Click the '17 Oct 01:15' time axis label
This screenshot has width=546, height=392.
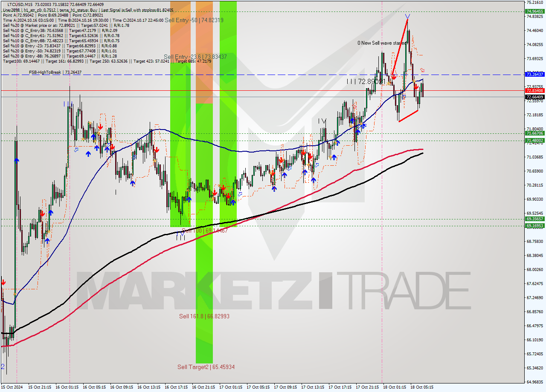pyautogui.click(x=231, y=387)
